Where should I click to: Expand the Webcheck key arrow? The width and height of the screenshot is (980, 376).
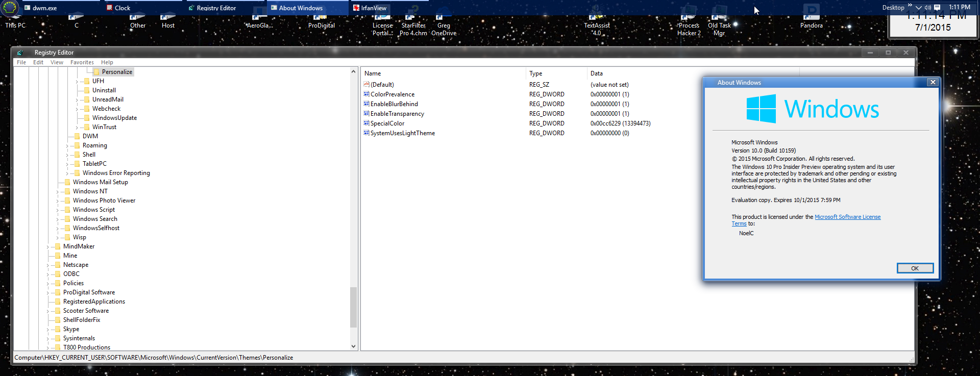pos(77,109)
